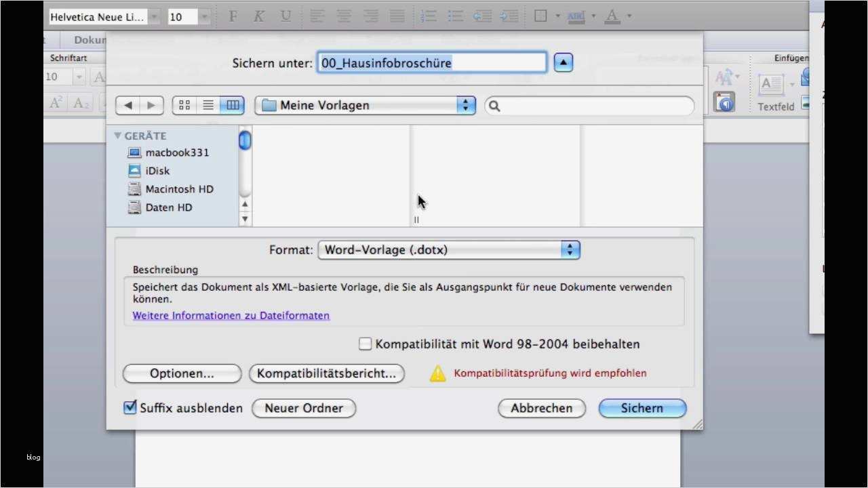Select Macintosh HD in the sidebar
This screenshot has width=868, height=488.
click(x=179, y=189)
